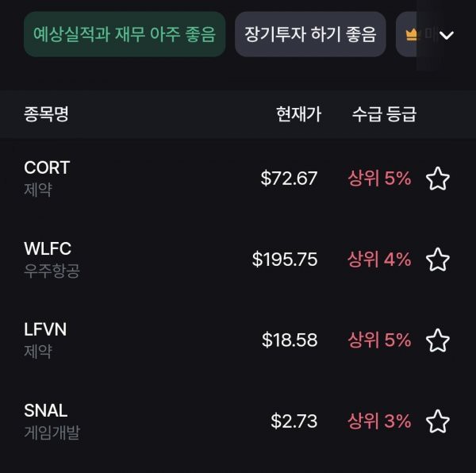Image resolution: width=476 pixels, height=473 pixels.
Task: Star the SNAL stock row
Action: click(437, 421)
